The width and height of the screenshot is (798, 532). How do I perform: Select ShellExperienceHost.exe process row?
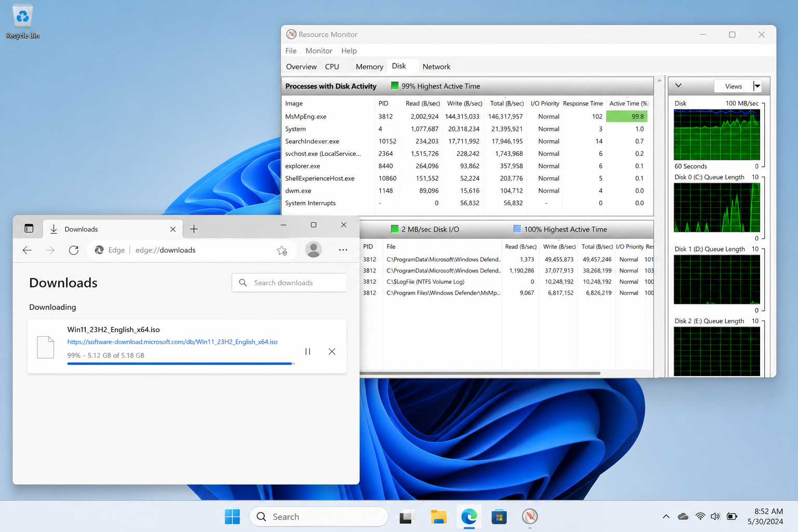pos(467,178)
